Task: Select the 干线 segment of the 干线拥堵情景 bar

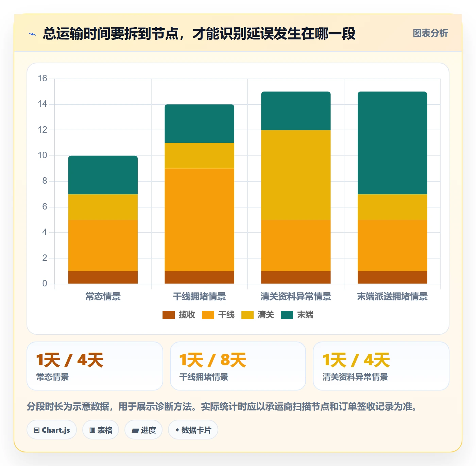Action: click(x=200, y=220)
